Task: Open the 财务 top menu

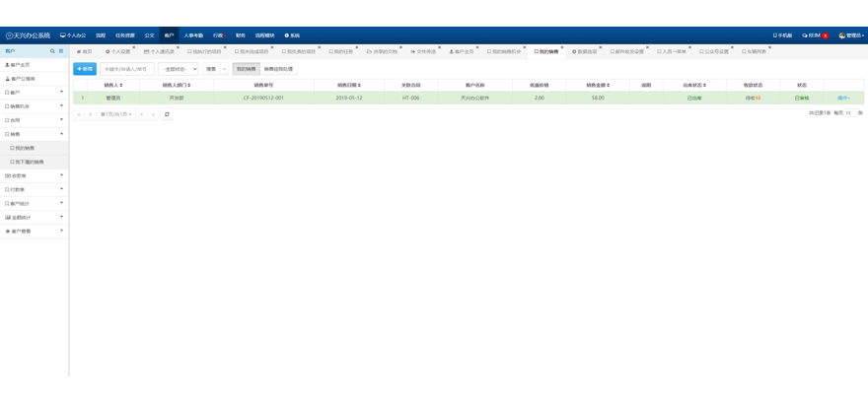Action: coord(241,35)
